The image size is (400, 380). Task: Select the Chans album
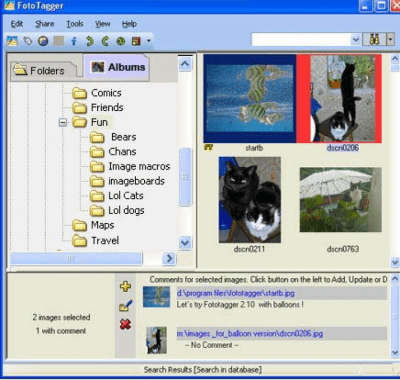[x=122, y=152]
